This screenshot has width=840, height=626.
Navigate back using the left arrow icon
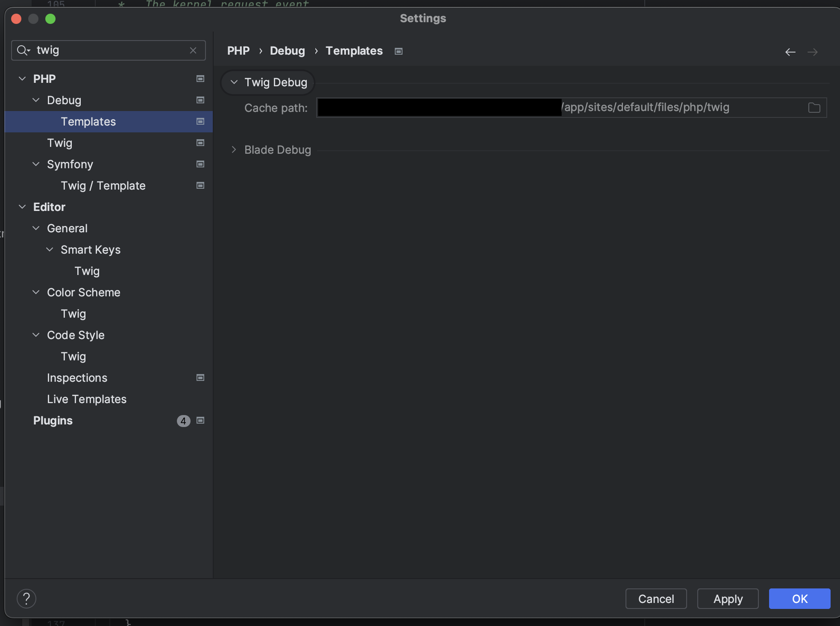coord(790,52)
